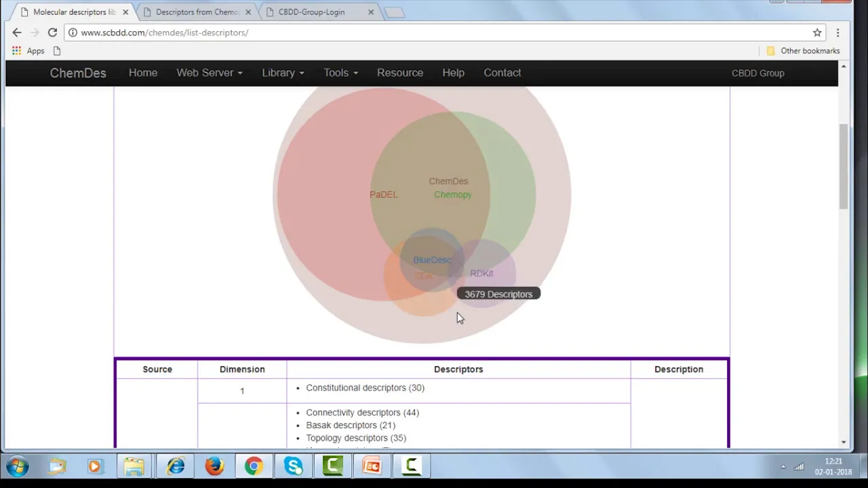
Task: Reload the current page
Action: 52,33
